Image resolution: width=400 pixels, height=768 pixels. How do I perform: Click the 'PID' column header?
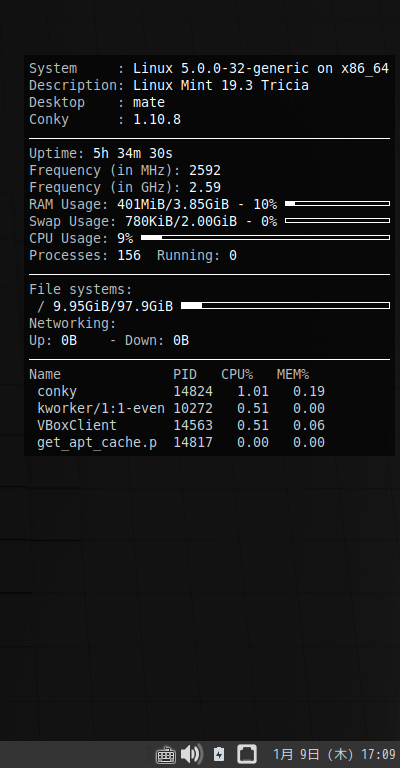pyautogui.click(x=185, y=375)
